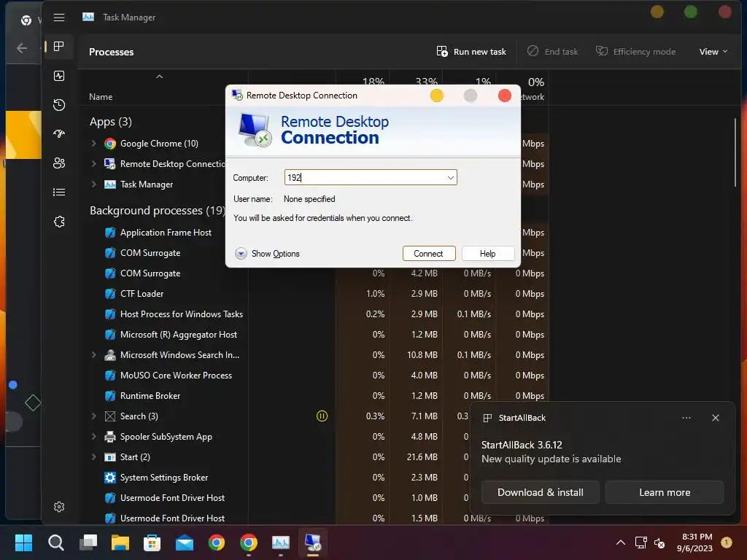The height and width of the screenshot is (560, 747).
Task: Click the Connect button
Action: click(x=429, y=253)
